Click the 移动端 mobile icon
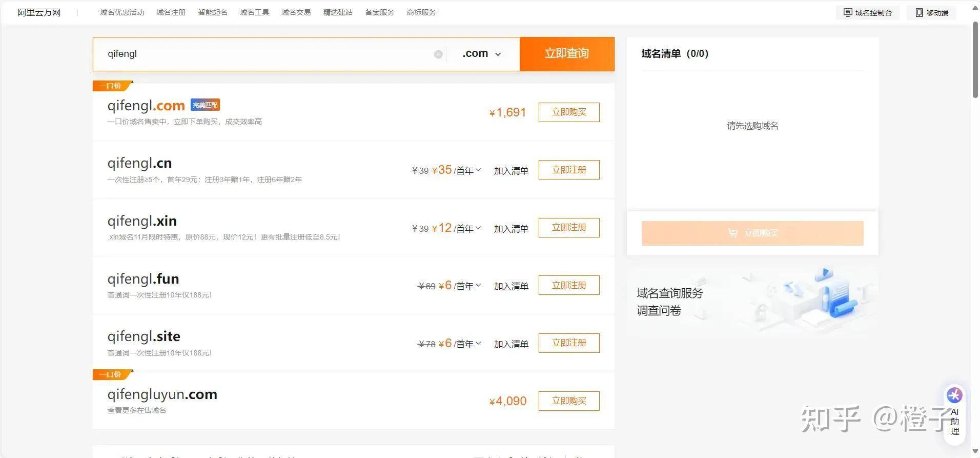 (919, 12)
